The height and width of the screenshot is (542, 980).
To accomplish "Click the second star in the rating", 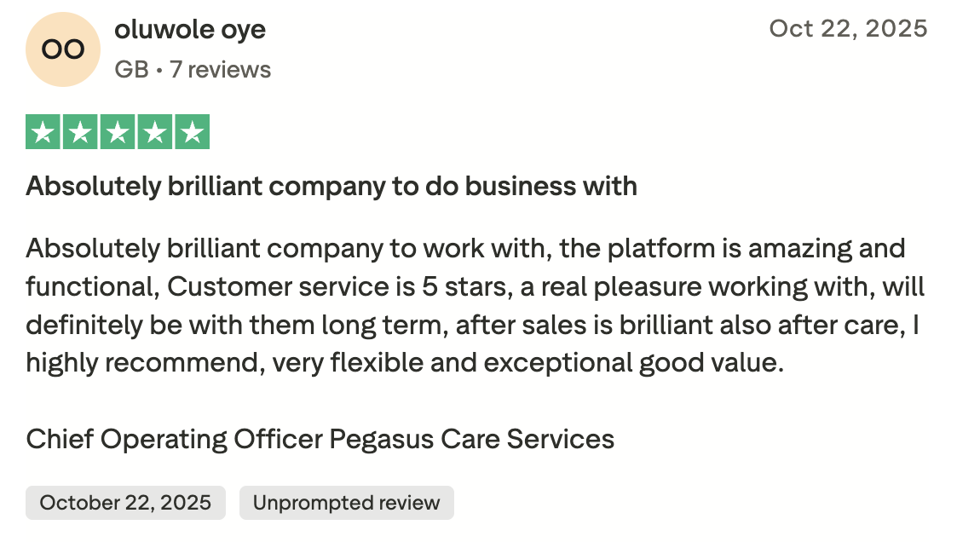I will click(x=80, y=132).
